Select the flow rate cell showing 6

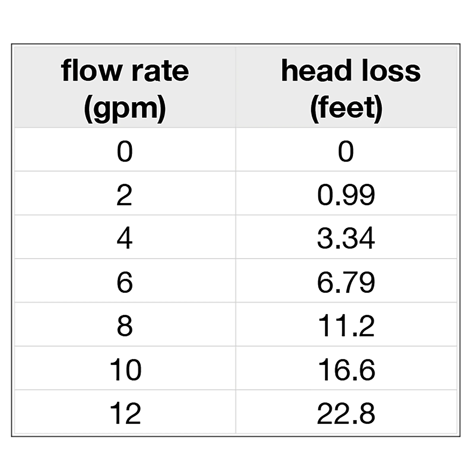pos(125,280)
